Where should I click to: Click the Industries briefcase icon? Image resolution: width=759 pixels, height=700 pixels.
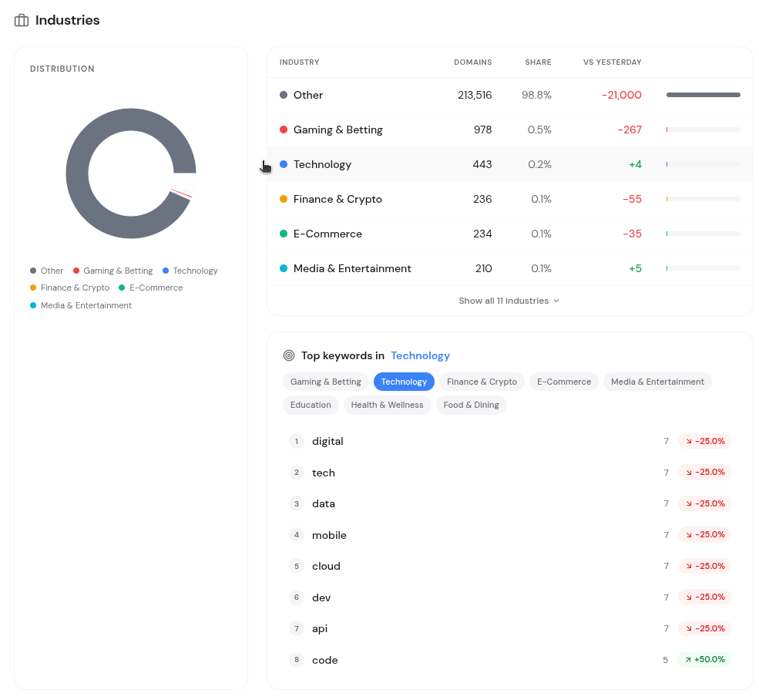tap(21, 20)
